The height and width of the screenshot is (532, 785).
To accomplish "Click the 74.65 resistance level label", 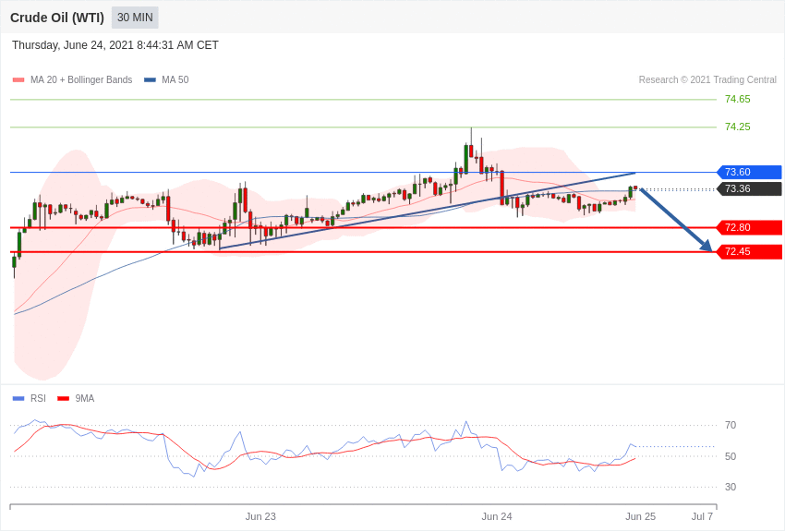I will tap(738, 99).
